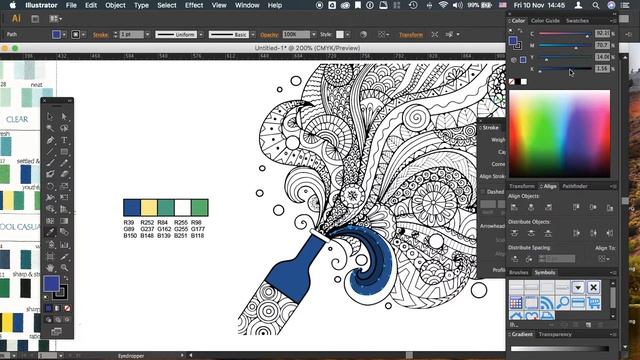
Task: Select the Rotate tool
Action: tap(50, 186)
